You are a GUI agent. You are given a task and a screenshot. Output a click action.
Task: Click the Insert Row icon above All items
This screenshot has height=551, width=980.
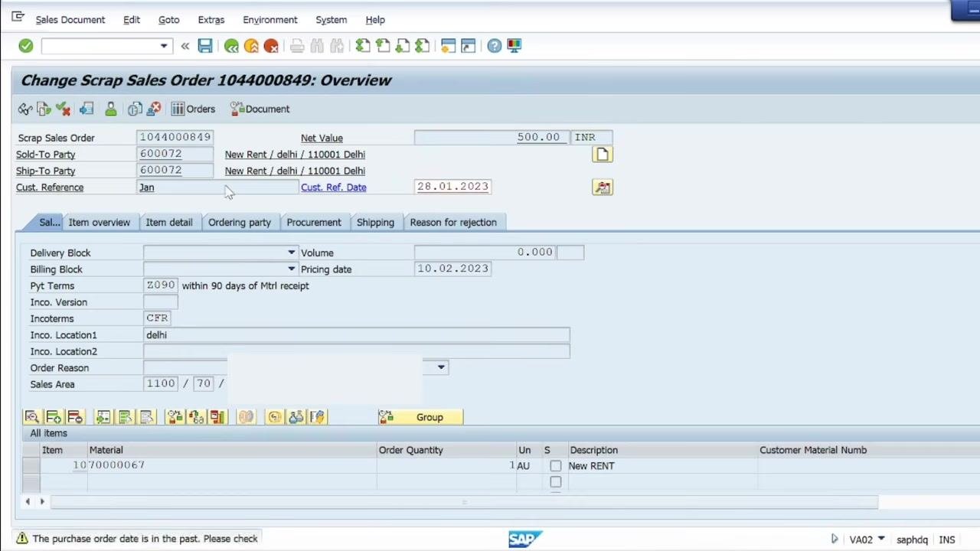[x=54, y=417]
